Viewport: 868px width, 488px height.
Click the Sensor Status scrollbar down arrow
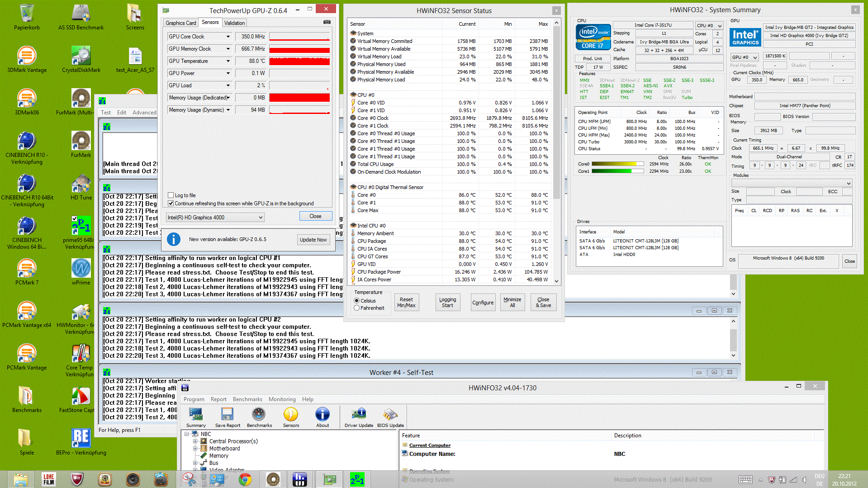coord(556,281)
